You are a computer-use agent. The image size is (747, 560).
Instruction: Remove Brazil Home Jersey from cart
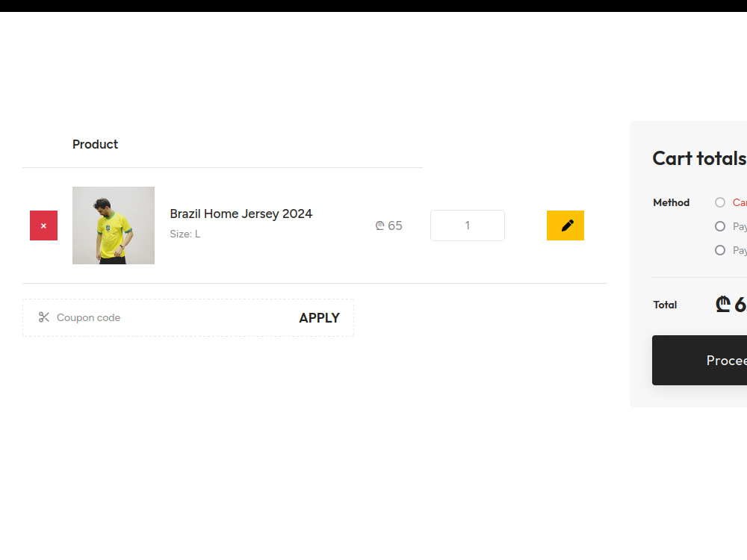[43, 225]
